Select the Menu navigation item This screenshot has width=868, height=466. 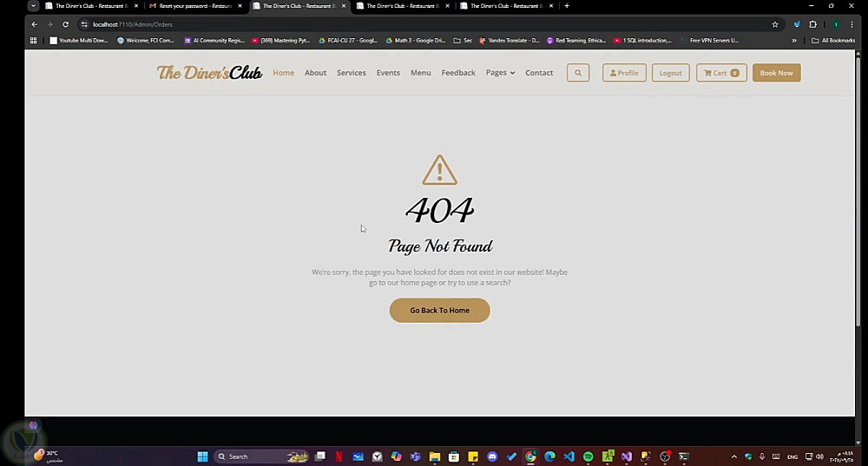420,73
